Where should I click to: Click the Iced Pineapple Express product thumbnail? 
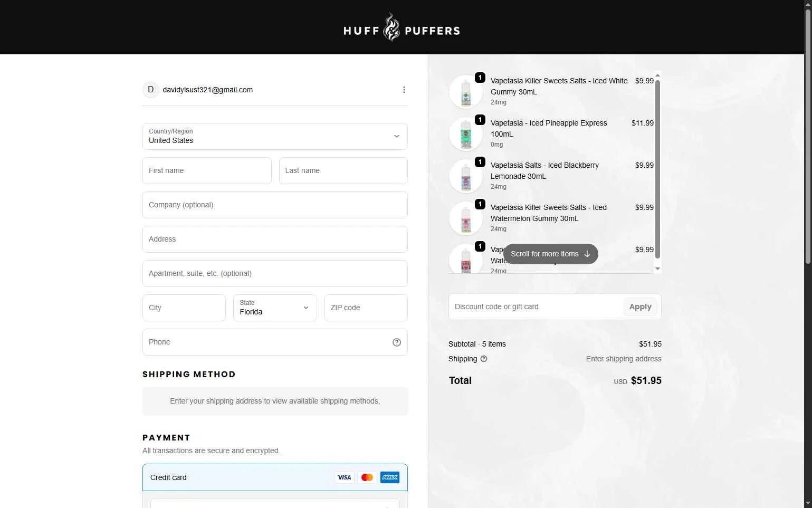pos(466,134)
